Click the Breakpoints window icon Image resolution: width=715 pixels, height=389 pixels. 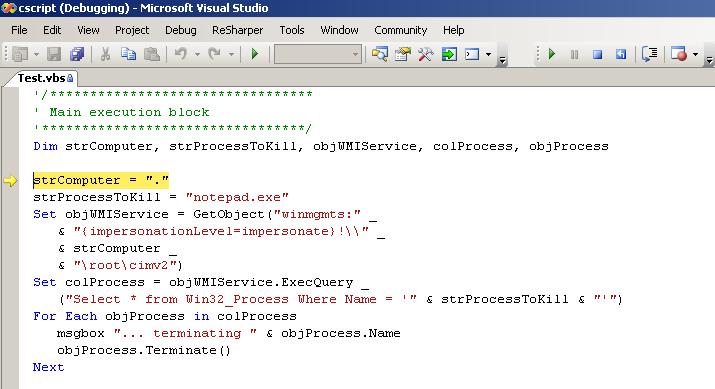click(x=679, y=54)
